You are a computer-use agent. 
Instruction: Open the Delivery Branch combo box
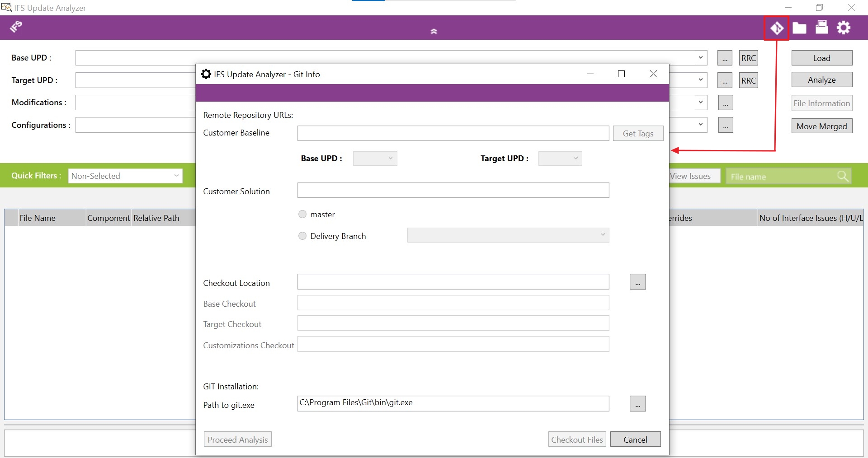(x=508, y=235)
